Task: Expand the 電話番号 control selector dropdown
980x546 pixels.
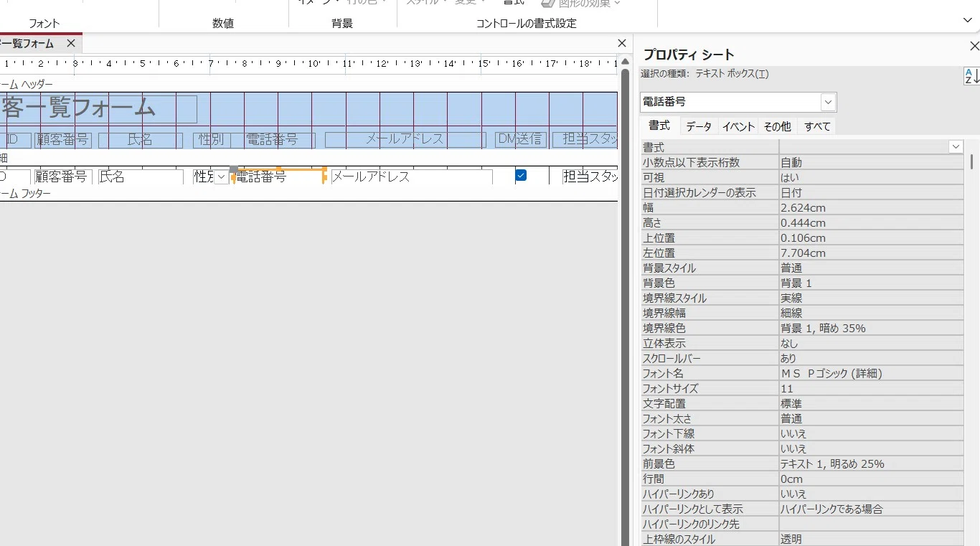Action: click(829, 102)
